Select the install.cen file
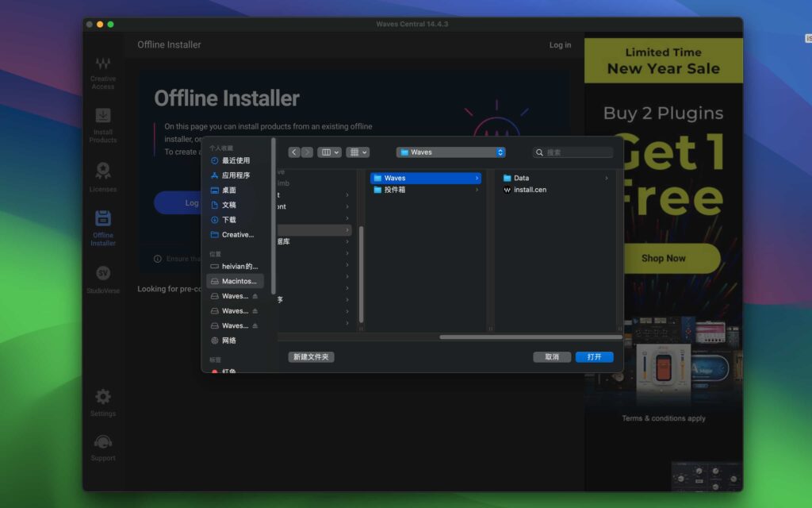 click(x=528, y=190)
